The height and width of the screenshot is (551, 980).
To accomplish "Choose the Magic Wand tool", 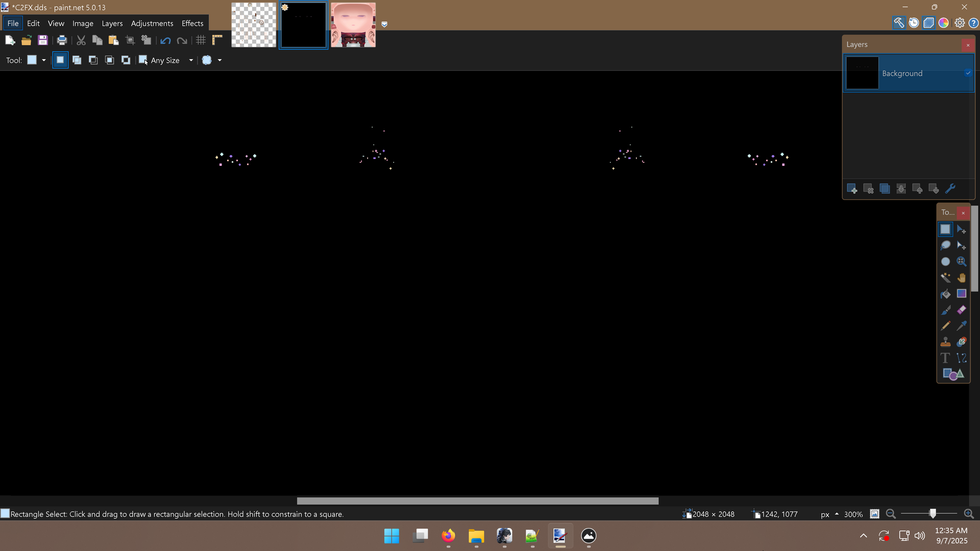I will click(945, 278).
